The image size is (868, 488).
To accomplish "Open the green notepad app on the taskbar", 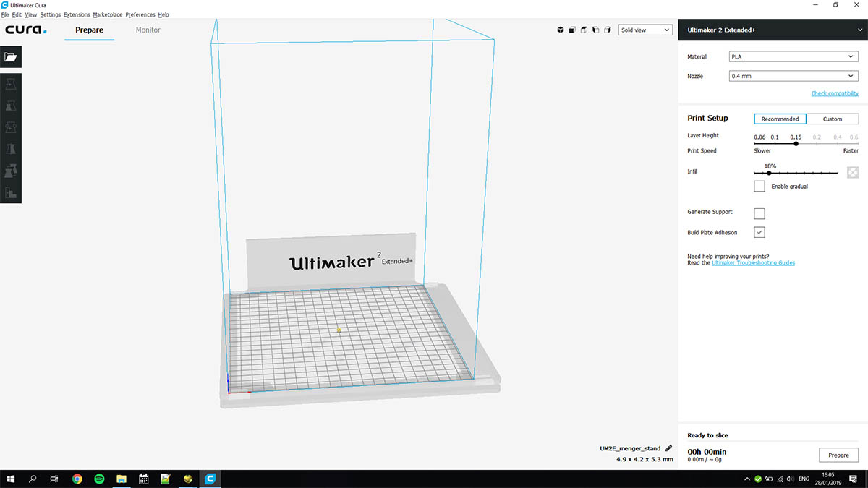I will [x=166, y=479].
